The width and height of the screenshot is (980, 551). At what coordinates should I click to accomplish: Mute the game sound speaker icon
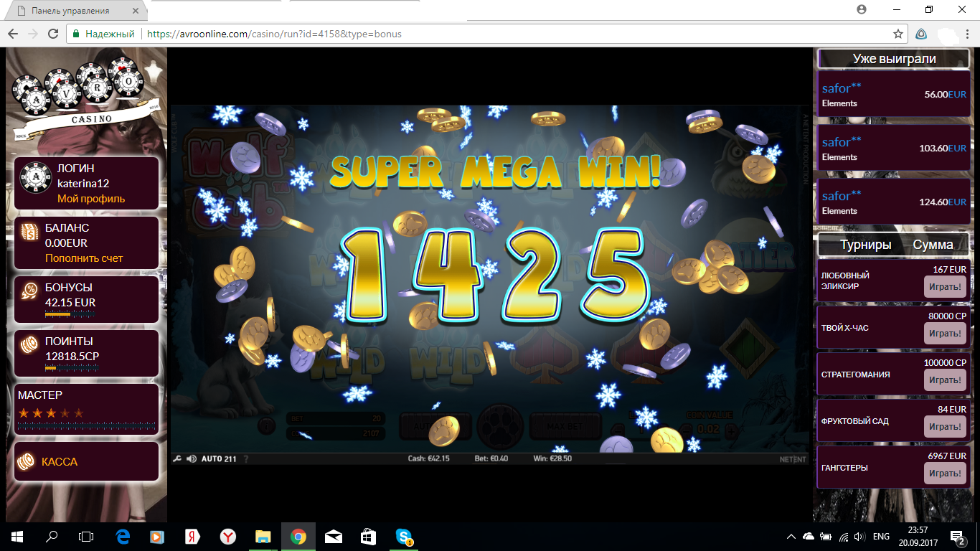pos(192,458)
